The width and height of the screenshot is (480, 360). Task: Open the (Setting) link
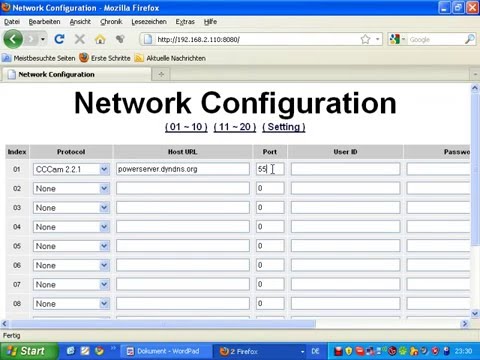(283, 127)
